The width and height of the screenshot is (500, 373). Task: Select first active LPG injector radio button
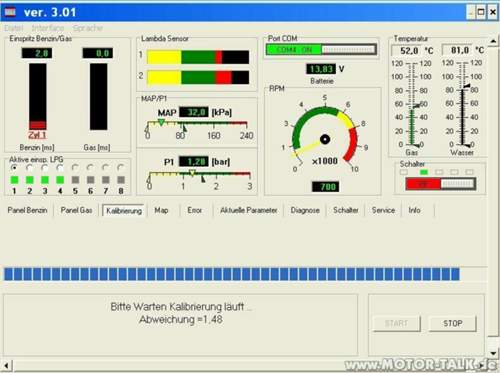coord(14,167)
